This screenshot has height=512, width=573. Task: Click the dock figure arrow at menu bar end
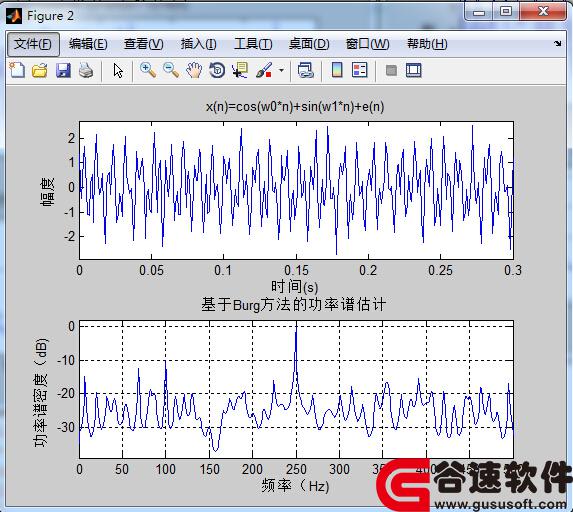click(557, 43)
